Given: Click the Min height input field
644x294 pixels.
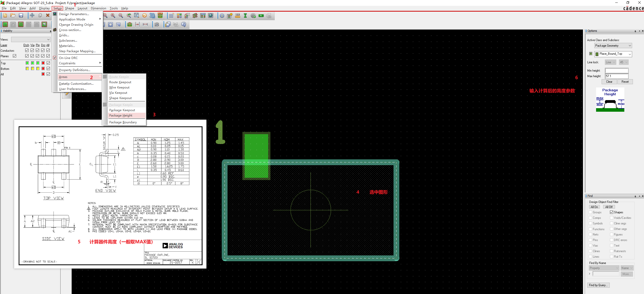Looking at the screenshot, I should [x=617, y=71].
